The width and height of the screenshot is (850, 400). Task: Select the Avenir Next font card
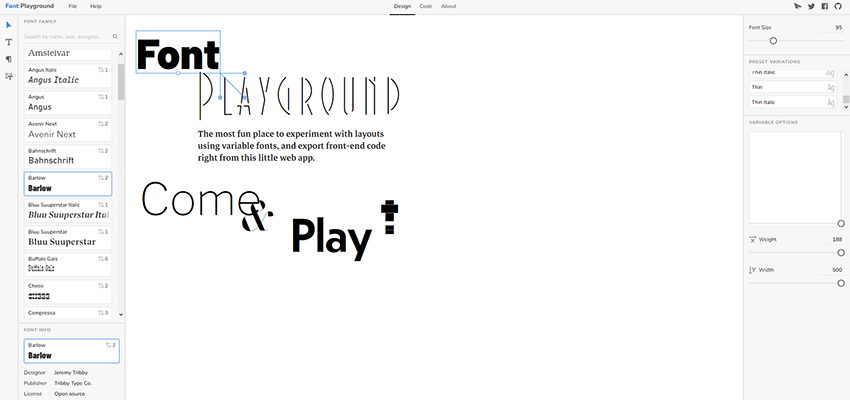(68, 130)
